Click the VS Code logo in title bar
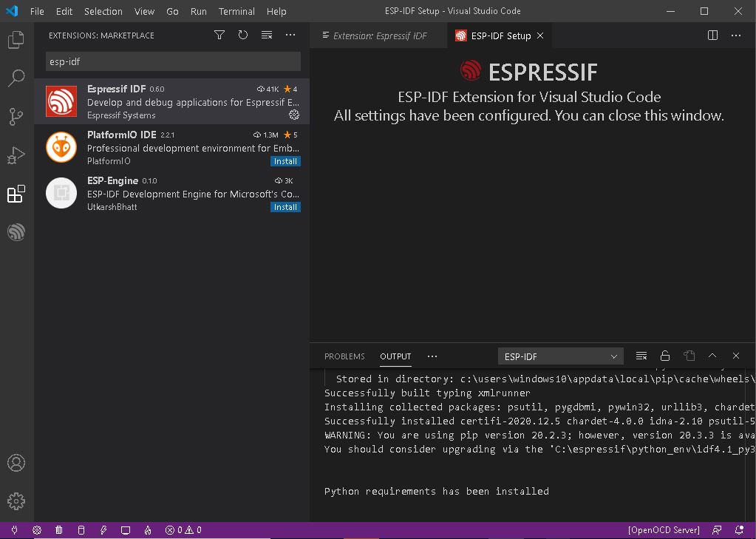This screenshot has height=539, width=756. [x=12, y=10]
